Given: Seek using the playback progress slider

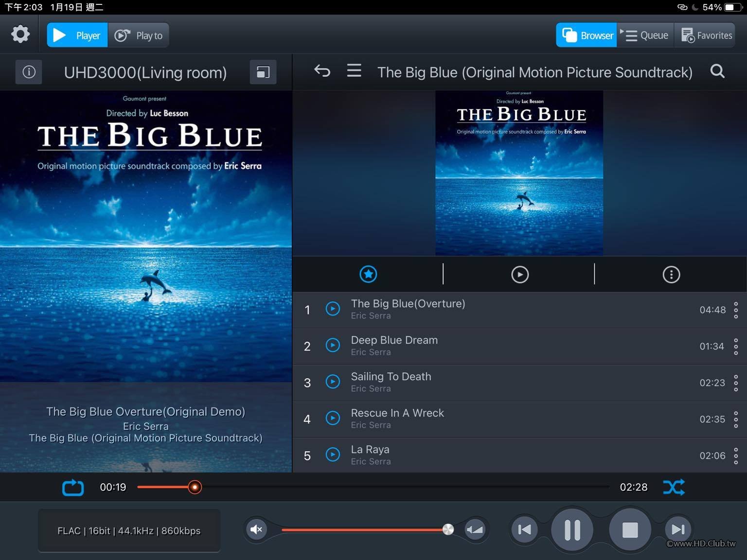Looking at the screenshot, I should tap(373, 487).
